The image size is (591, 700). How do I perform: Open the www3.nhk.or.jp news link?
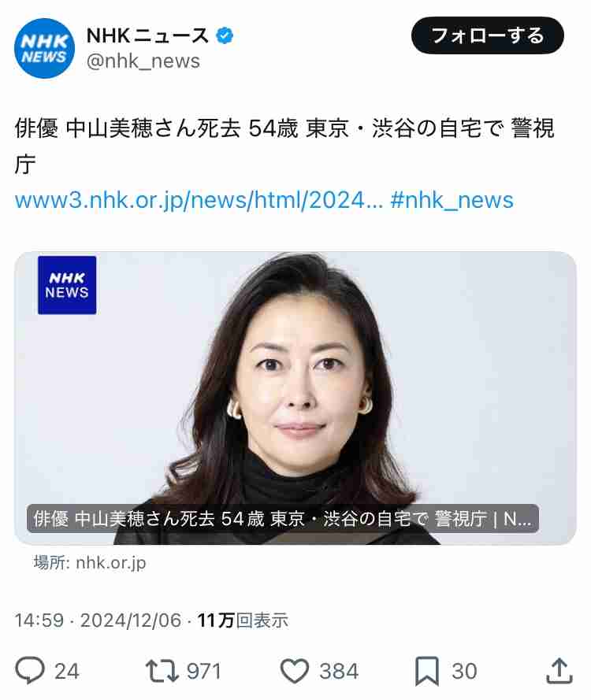point(199,200)
